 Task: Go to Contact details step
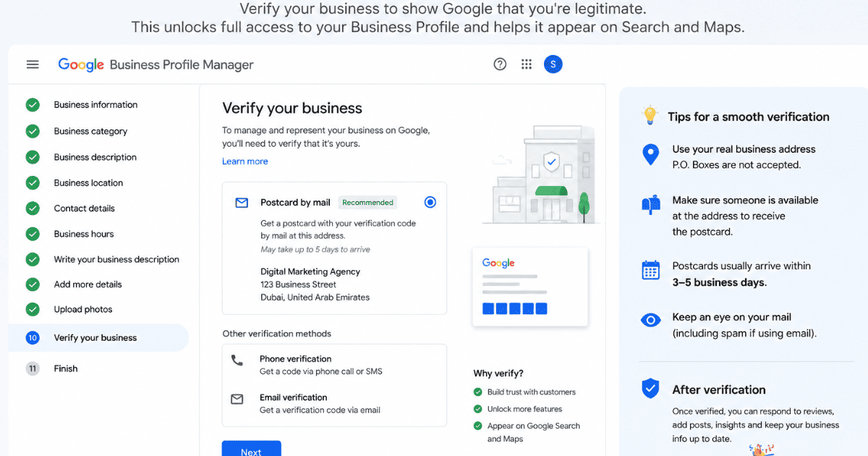click(x=84, y=208)
